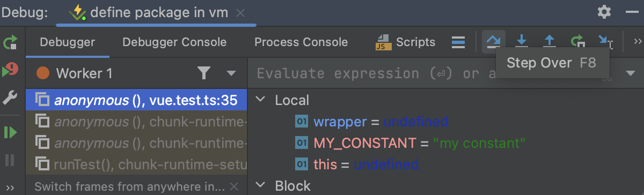Viewport: 644px width, 195px height.
Task: Click the Step Into arrow icon
Action: (521, 42)
